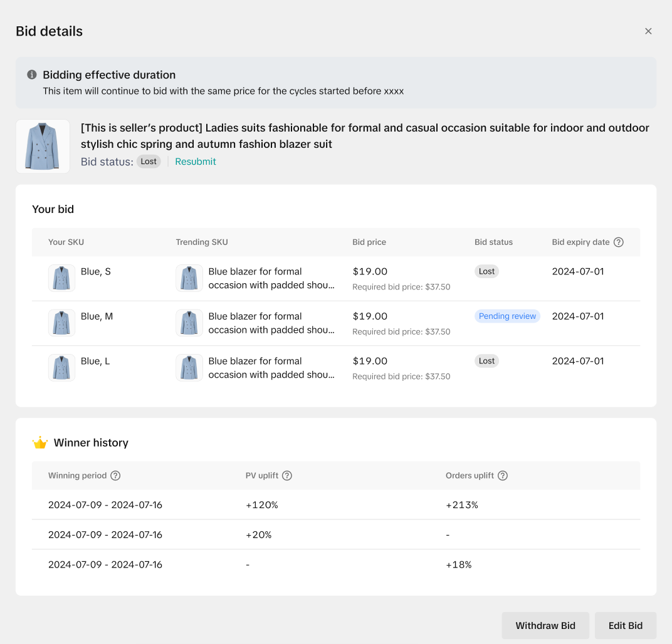
Task: Click the Edit Bid button
Action: (x=626, y=625)
